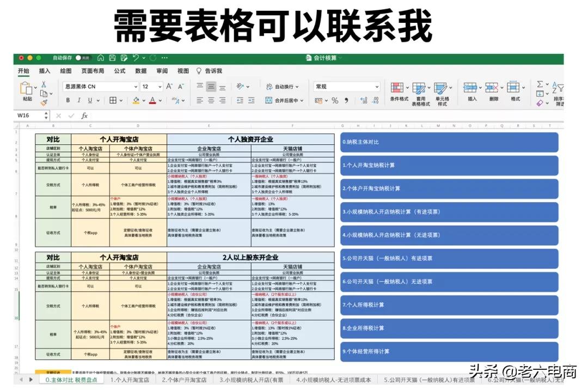
Task: Click the 套用表格格式 format-as-table icon
Action: [419, 88]
